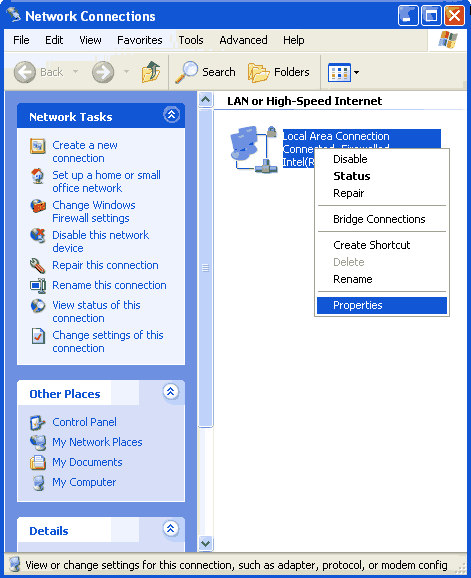The width and height of the screenshot is (471, 578).
Task: Open the Search magnifier tool
Action: point(186,72)
